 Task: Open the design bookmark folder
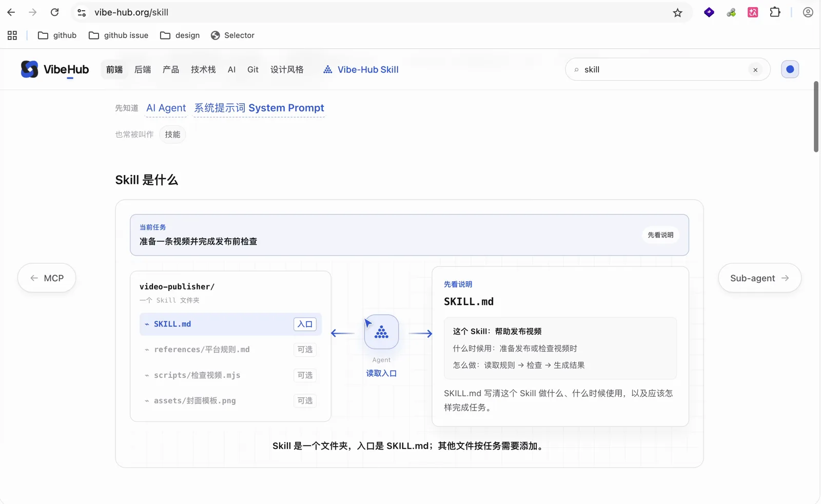click(x=180, y=35)
